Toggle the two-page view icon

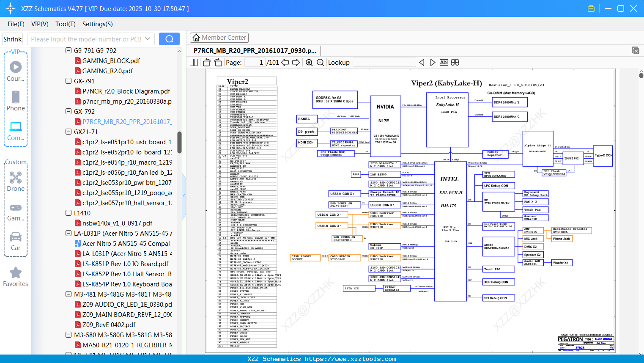(194, 63)
